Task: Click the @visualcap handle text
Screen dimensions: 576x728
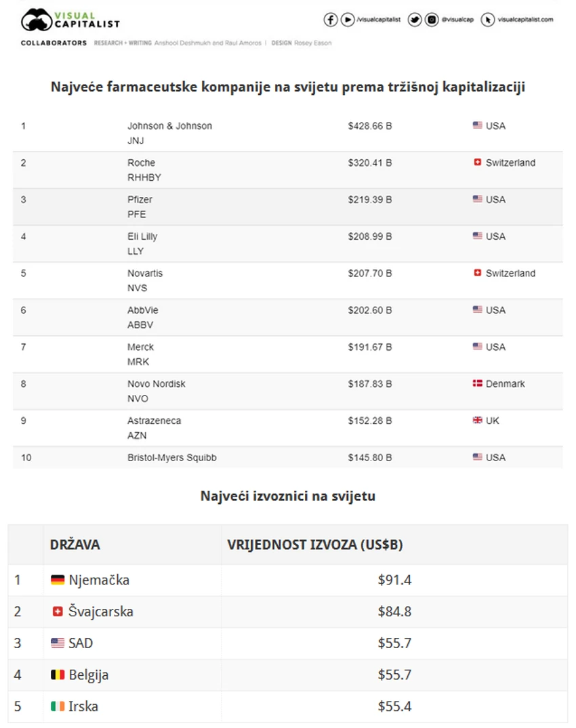Action: click(x=457, y=20)
